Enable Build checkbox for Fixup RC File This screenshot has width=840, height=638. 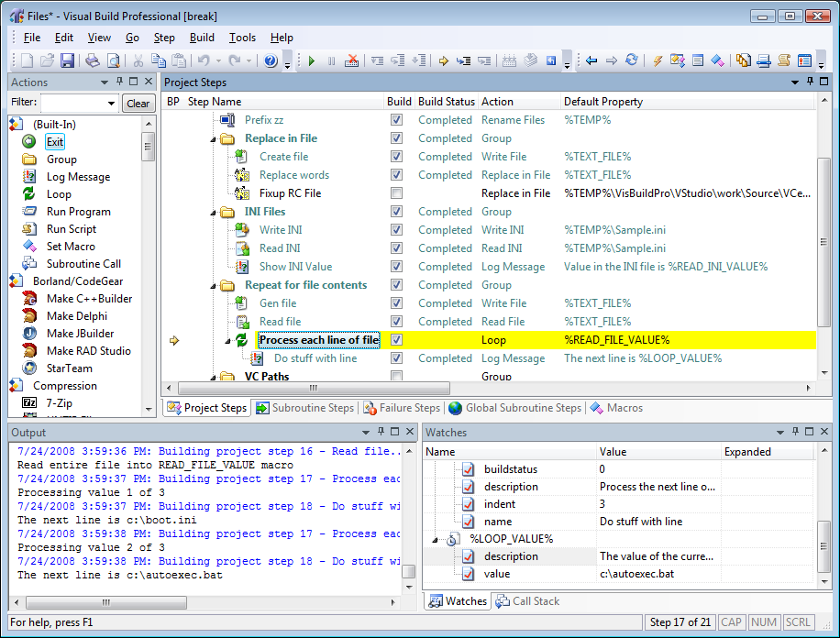[396, 193]
